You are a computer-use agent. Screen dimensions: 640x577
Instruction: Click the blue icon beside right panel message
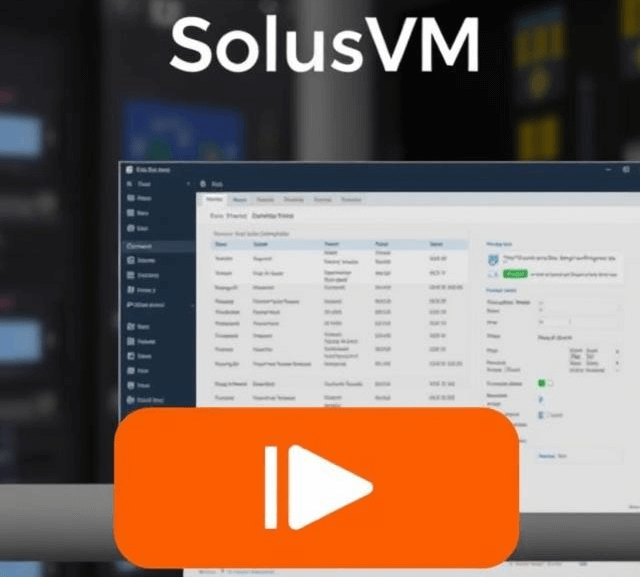[x=493, y=260]
